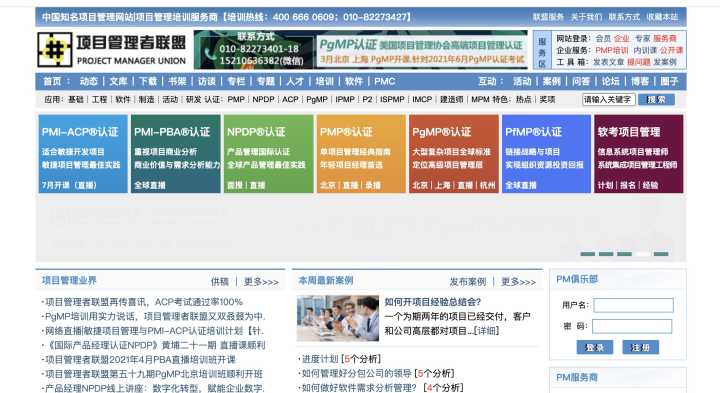Open the 博客 navigation item

[640, 81]
